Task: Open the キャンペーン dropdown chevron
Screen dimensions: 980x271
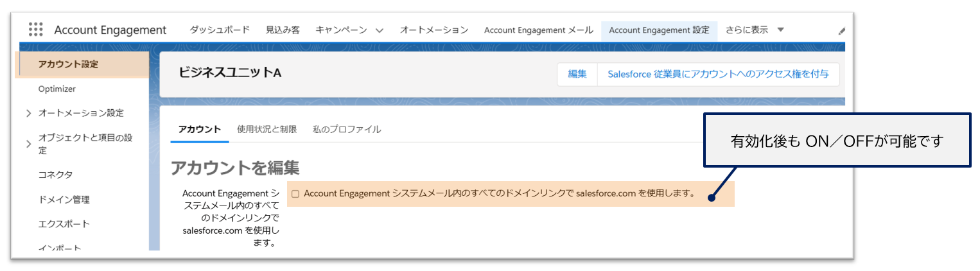Action: coord(379,30)
